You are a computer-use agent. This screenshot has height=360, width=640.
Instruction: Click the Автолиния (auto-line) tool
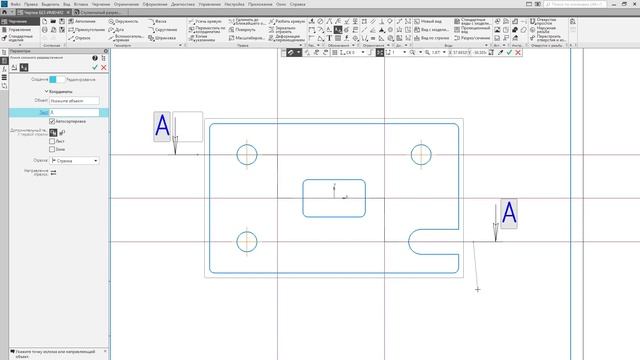pyautogui.click(x=82, y=21)
